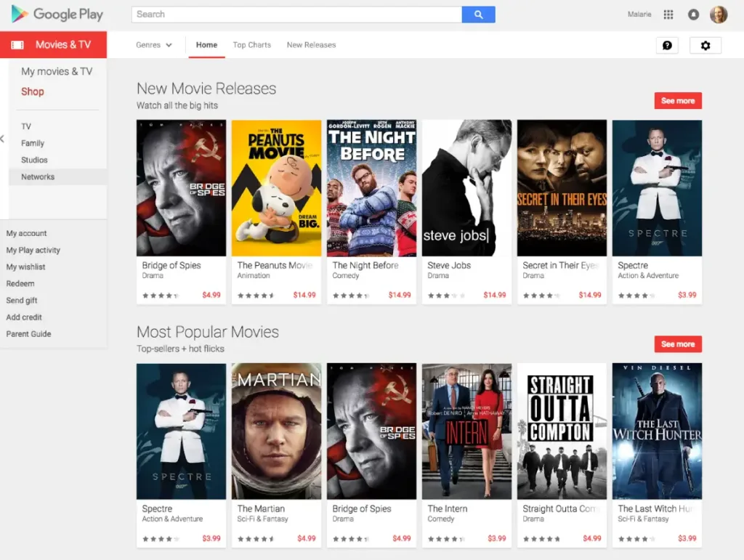Open the user profile avatar
This screenshot has width=744, height=560.
pos(719,15)
